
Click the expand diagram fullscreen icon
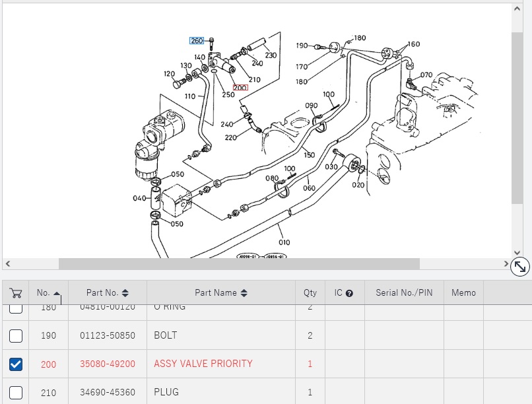pyautogui.click(x=520, y=266)
